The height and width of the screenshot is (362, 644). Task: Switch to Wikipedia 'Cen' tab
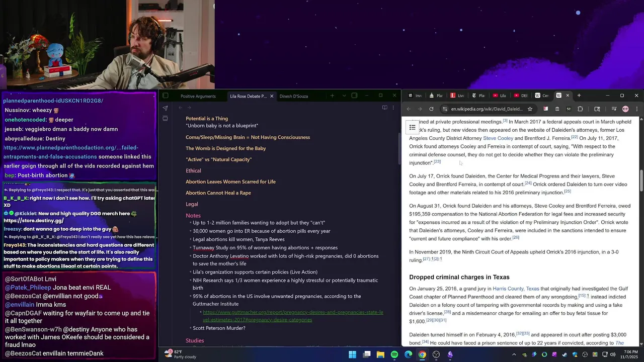[x=542, y=96]
